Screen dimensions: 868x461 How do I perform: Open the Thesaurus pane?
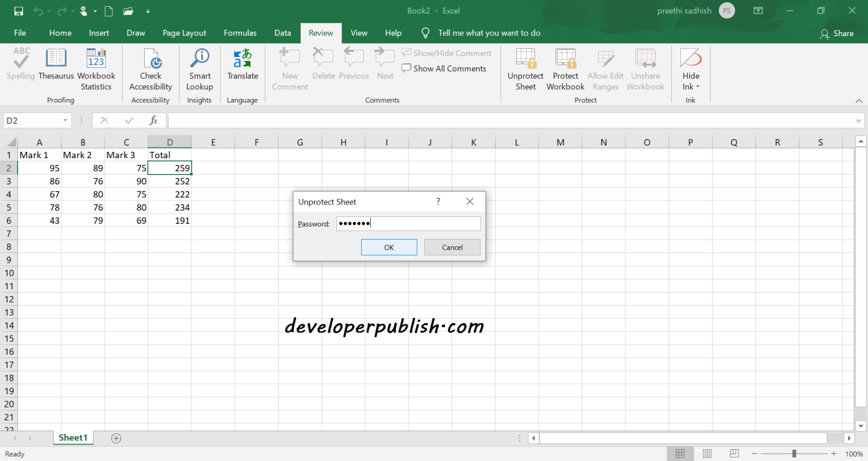(x=56, y=67)
